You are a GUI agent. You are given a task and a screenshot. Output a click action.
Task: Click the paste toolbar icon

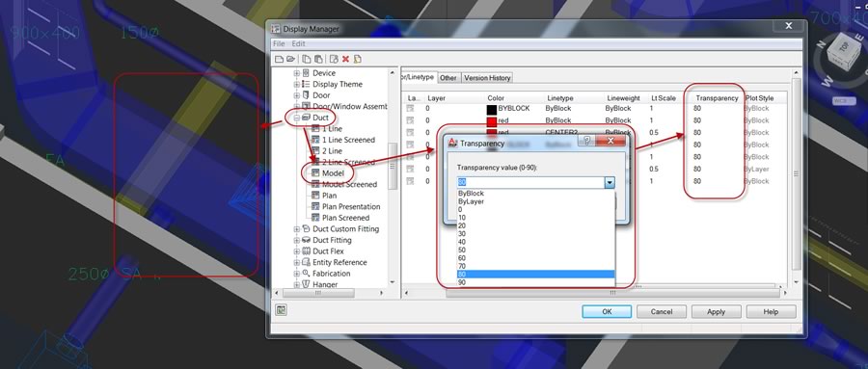pyautogui.click(x=318, y=59)
